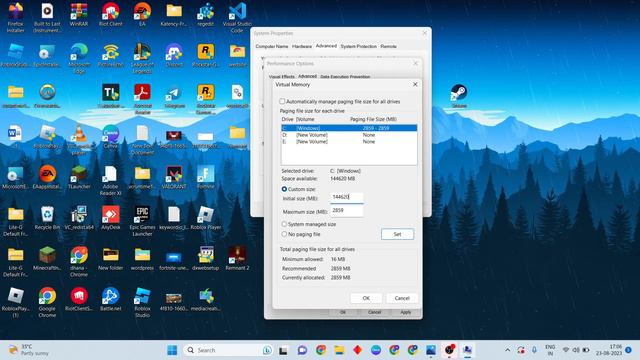Image resolution: width=640 pixels, height=360 pixels.
Task: Open System Protection tab in System Properties
Action: click(x=358, y=47)
